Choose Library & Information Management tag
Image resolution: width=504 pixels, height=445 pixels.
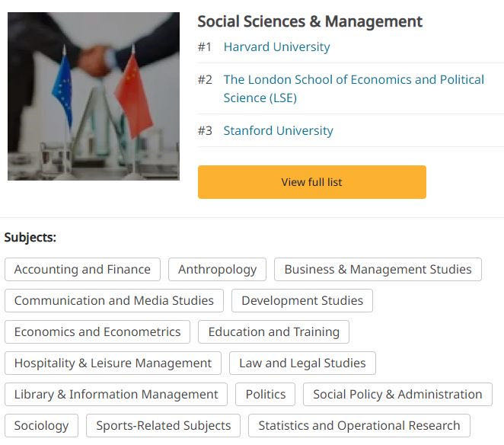[x=116, y=395]
